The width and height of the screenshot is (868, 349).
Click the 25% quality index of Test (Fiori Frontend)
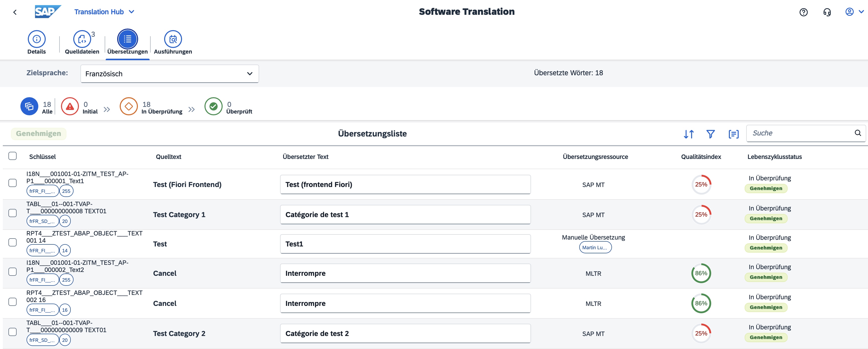click(701, 185)
